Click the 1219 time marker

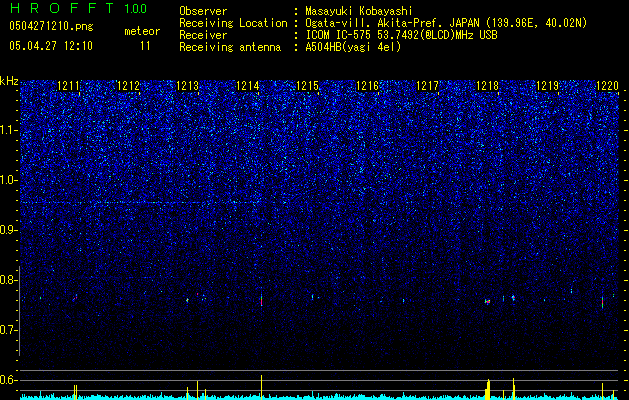(x=548, y=85)
